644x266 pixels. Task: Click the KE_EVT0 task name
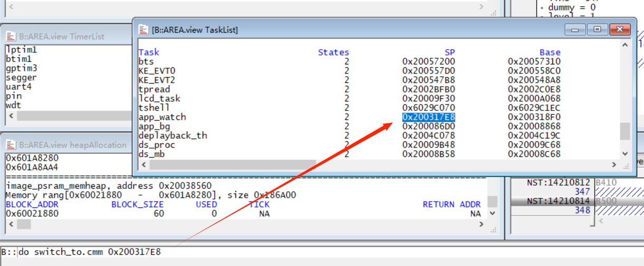(x=157, y=71)
